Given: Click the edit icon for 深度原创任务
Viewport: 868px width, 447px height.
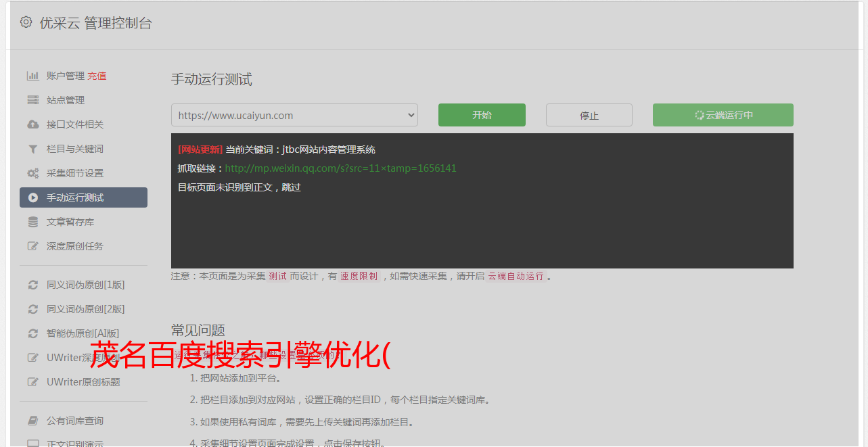Looking at the screenshot, I should pos(32,246).
